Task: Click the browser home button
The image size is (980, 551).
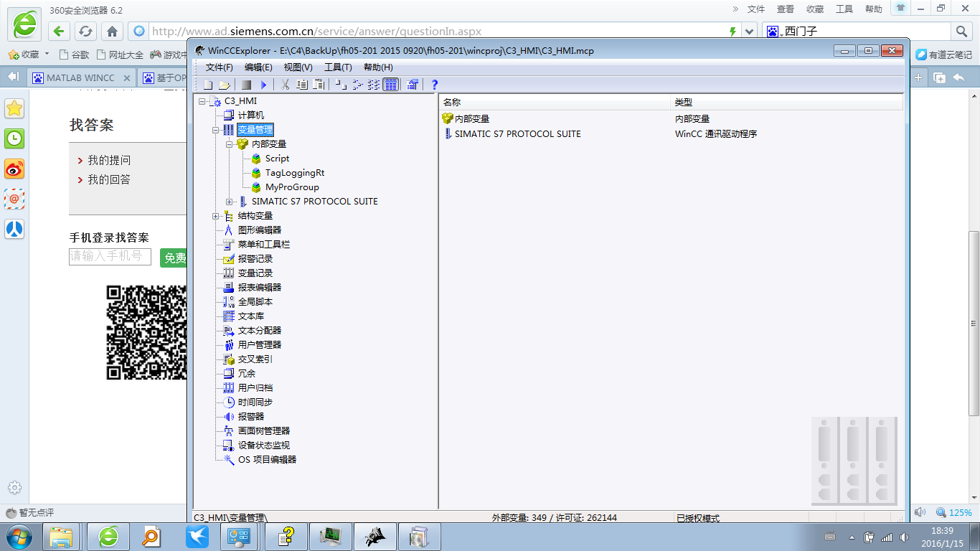Action: (x=112, y=32)
